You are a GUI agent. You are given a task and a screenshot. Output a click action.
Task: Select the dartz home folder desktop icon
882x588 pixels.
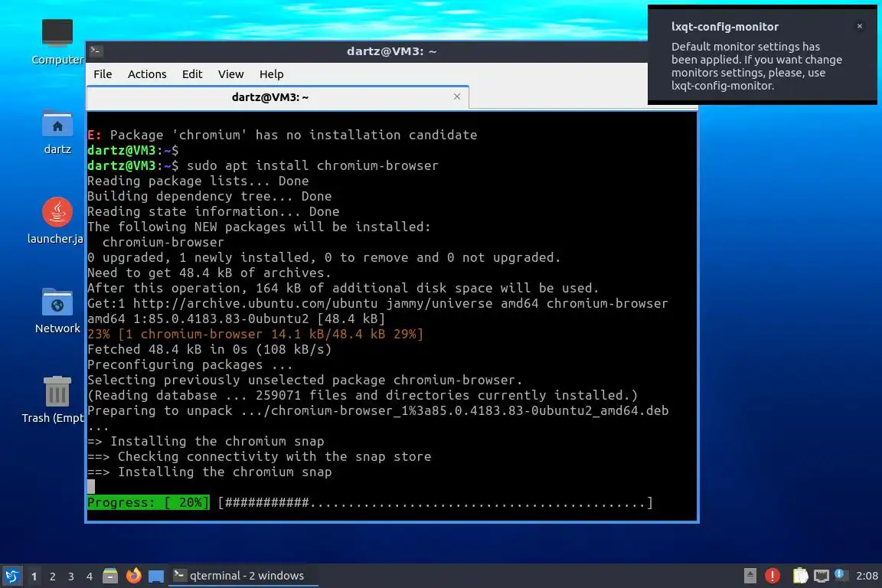(57, 132)
